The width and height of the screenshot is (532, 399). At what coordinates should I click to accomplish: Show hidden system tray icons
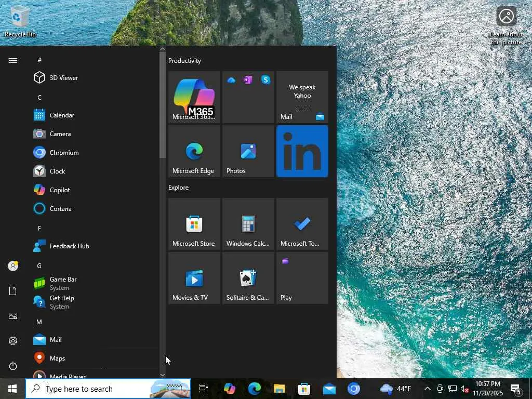[428, 389]
